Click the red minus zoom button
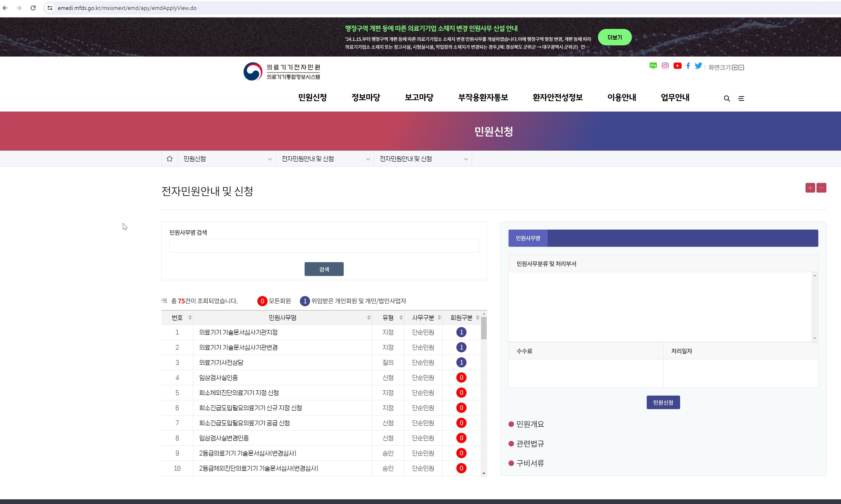This screenshot has height=504, width=841. [x=821, y=188]
